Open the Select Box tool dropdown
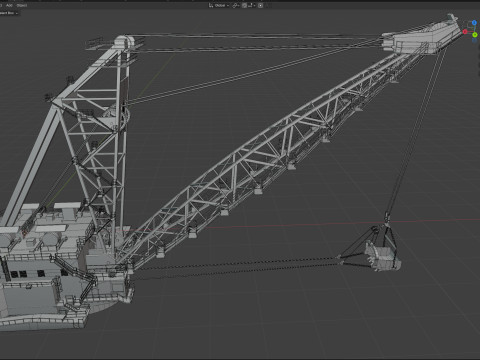The height and width of the screenshot is (360, 480). pos(9,13)
